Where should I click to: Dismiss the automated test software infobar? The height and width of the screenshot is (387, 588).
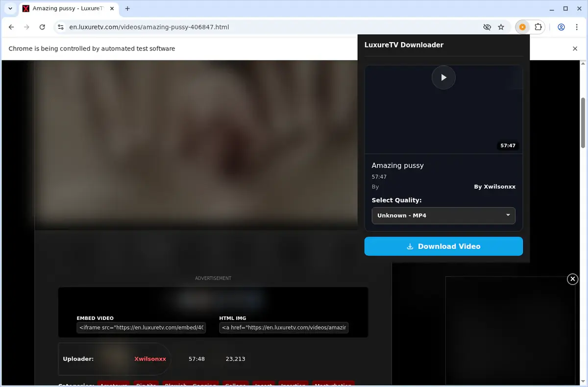[x=575, y=48]
